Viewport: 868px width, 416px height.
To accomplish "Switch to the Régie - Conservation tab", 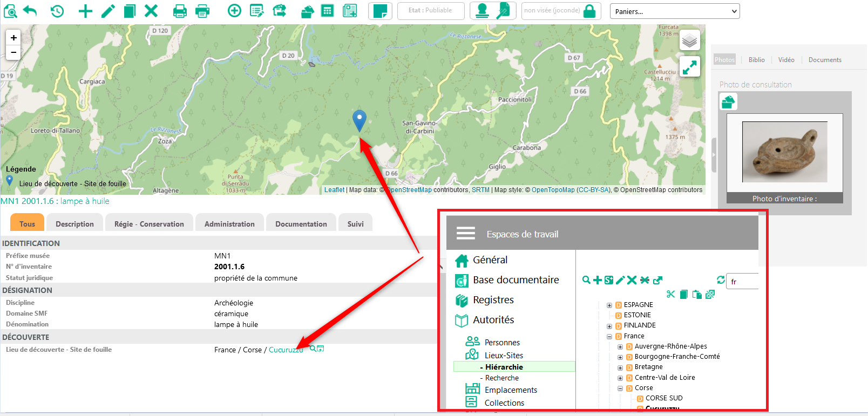I will tap(149, 224).
